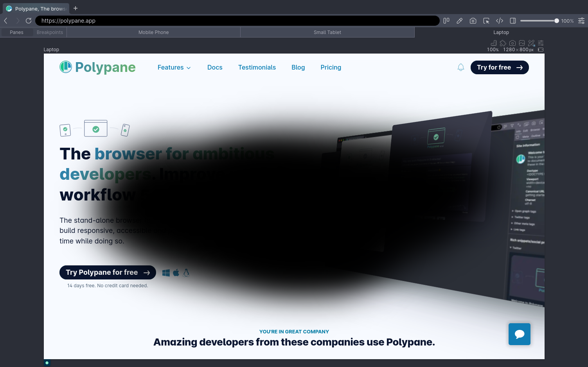Screen dimensions: 588x367
Task: Click the Laptop pane 100% zoom value
Action: coord(493,50)
